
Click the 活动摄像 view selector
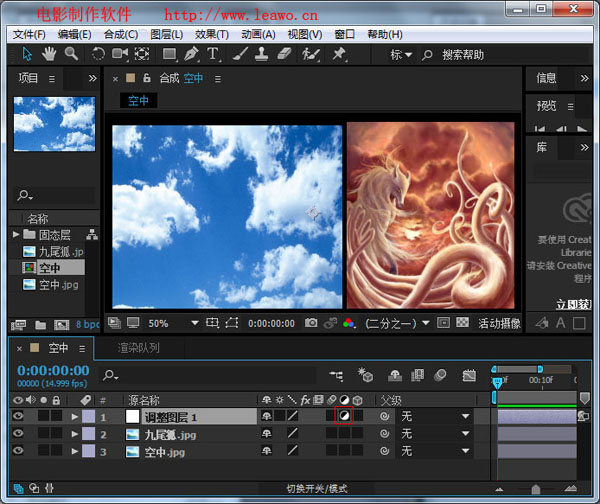(499, 324)
